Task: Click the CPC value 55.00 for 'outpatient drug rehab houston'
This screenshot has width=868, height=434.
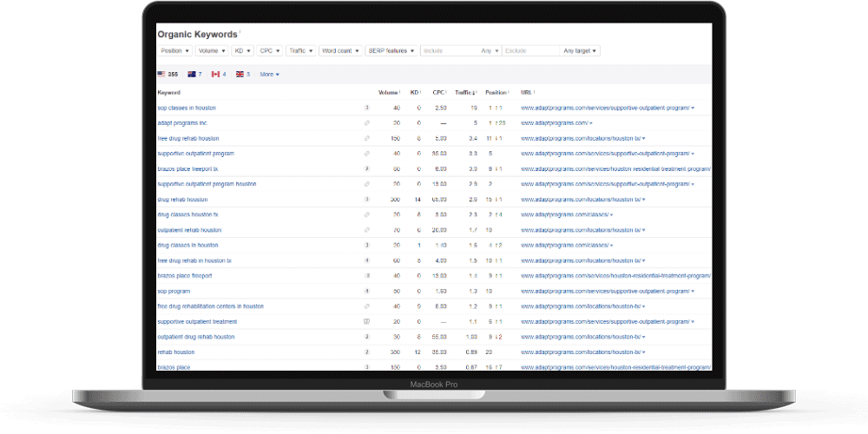Action: tap(441, 337)
